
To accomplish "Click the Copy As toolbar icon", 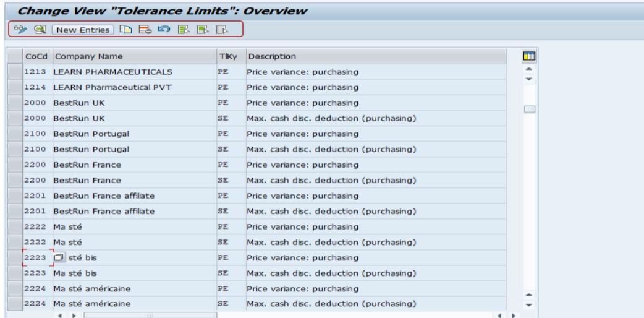I will [125, 30].
